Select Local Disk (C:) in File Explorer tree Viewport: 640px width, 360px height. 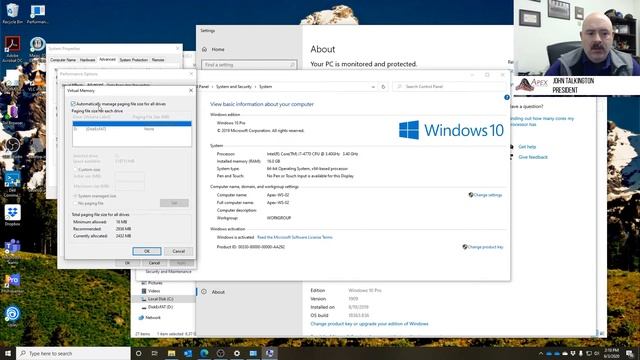pyautogui.click(x=160, y=299)
